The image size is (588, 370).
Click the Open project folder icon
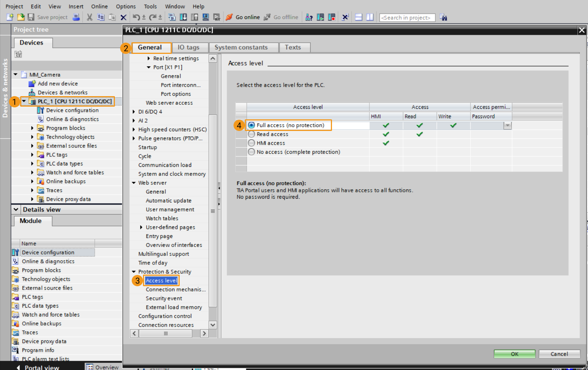[21, 17]
